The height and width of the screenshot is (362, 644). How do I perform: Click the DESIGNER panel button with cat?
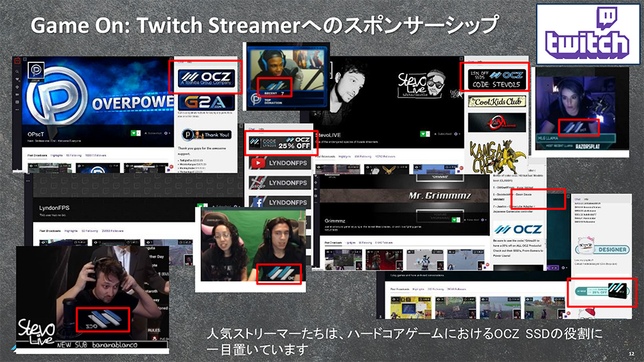602,247
